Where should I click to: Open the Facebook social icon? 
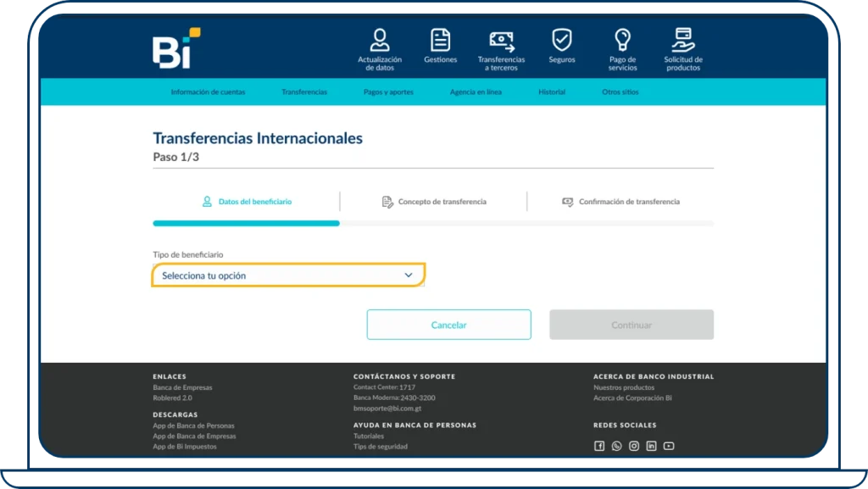tap(598, 445)
